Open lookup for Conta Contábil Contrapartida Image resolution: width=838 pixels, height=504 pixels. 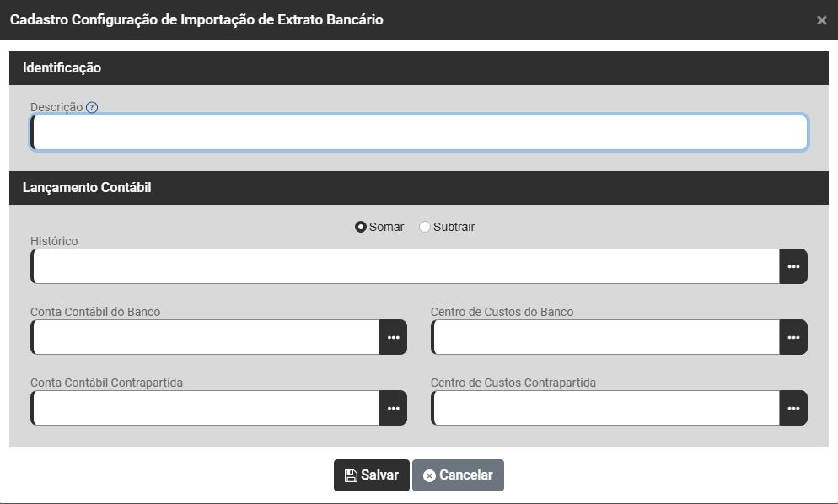[x=393, y=408]
